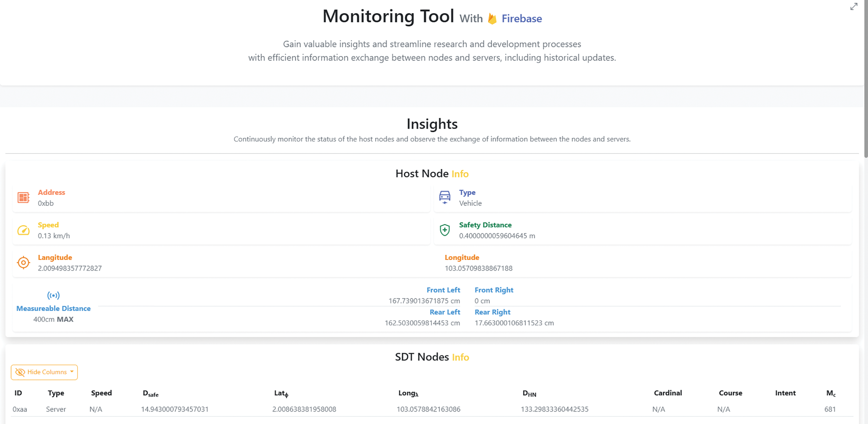Click the Intent column header
Image resolution: width=868 pixels, height=424 pixels.
coord(785,393)
